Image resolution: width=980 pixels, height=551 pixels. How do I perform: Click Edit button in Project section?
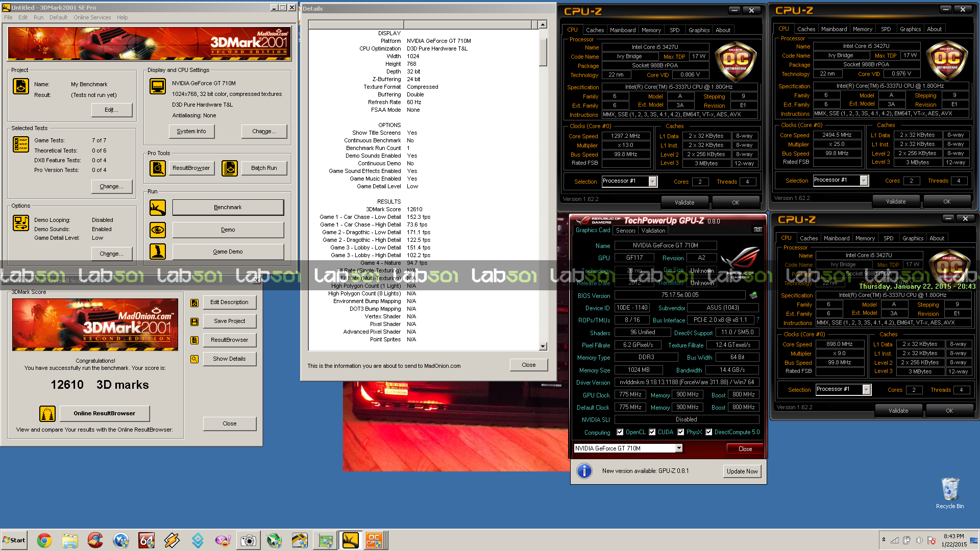pos(111,110)
